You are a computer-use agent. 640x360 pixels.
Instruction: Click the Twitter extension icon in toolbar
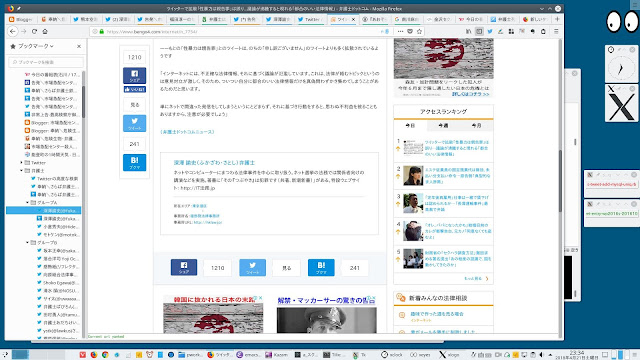(x=490, y=31)
